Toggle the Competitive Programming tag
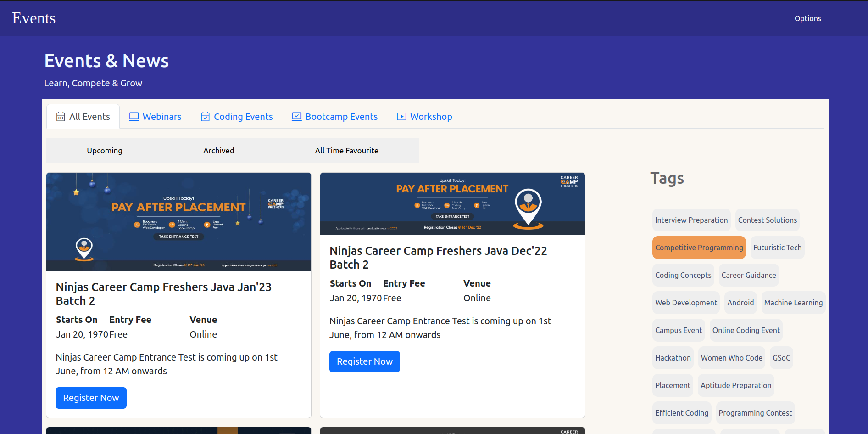The width and height of the screenshot is (868, 434). click(x=699, y=248)
